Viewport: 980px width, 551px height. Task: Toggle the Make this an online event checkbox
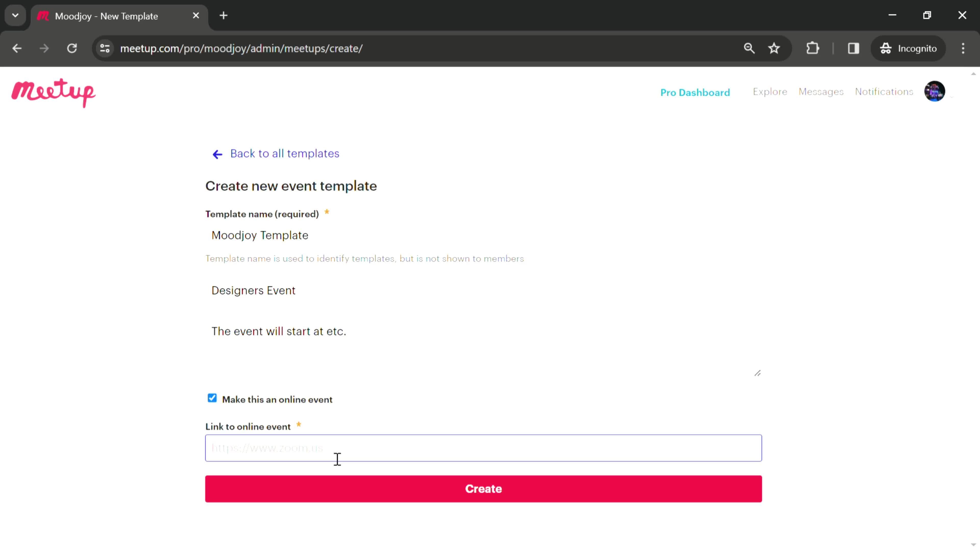[212, 398]
